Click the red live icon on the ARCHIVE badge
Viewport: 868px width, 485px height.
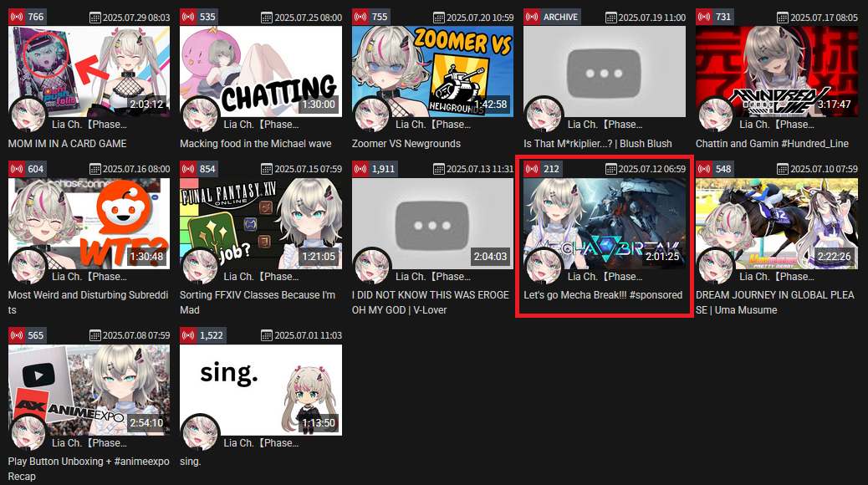click(x=533, y=18)
